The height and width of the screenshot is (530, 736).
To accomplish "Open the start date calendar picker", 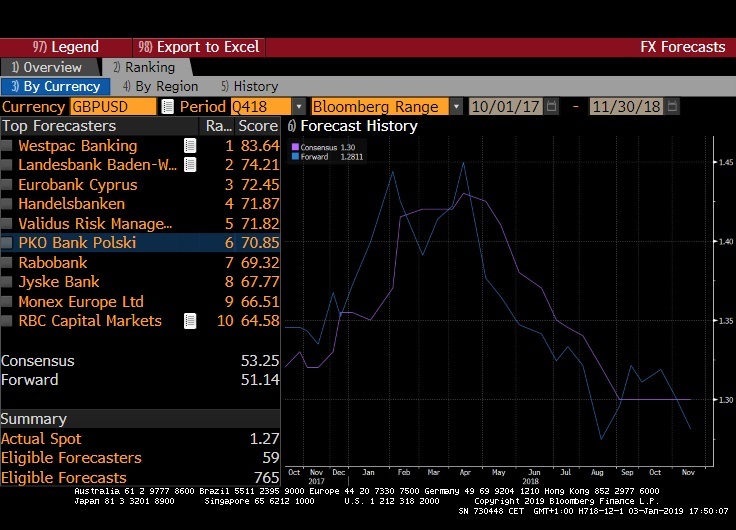I will pos(551,107).
